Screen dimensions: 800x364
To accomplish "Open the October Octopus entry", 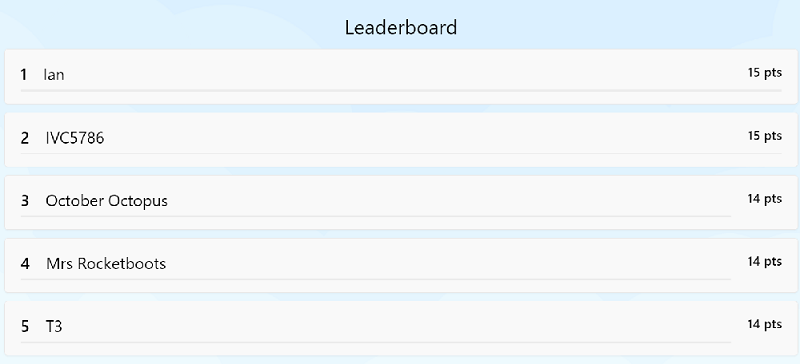I will point(401,203).
